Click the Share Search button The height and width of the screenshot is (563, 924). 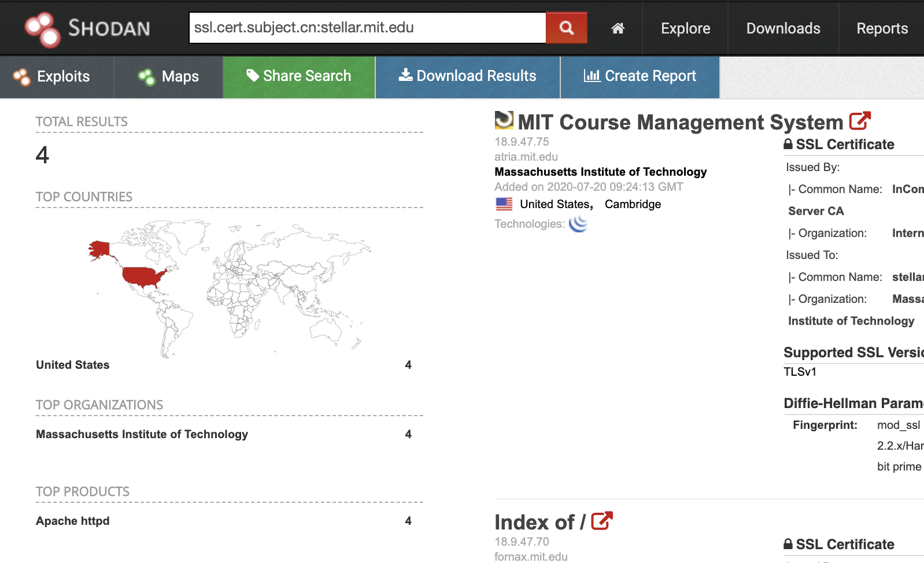(x=299, y=77)
